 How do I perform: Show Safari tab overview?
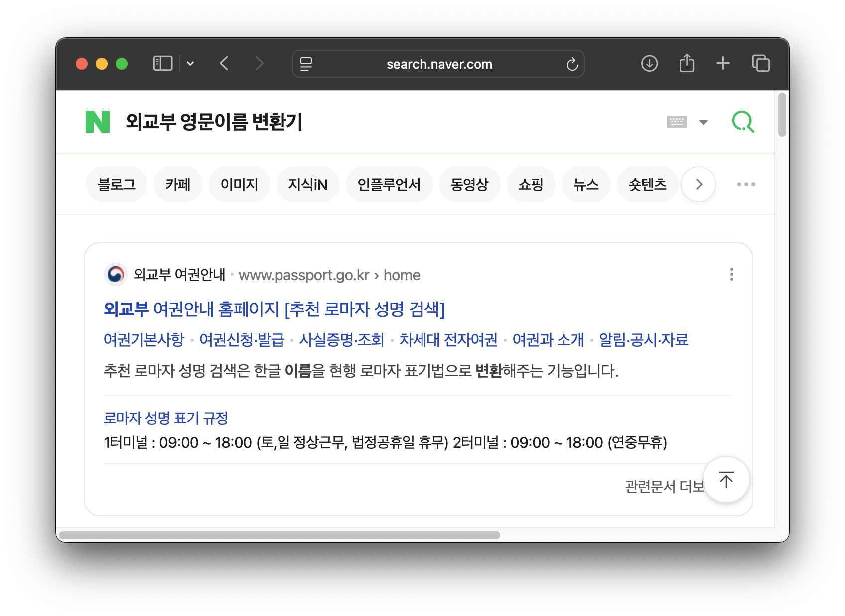tap(761, 64)
